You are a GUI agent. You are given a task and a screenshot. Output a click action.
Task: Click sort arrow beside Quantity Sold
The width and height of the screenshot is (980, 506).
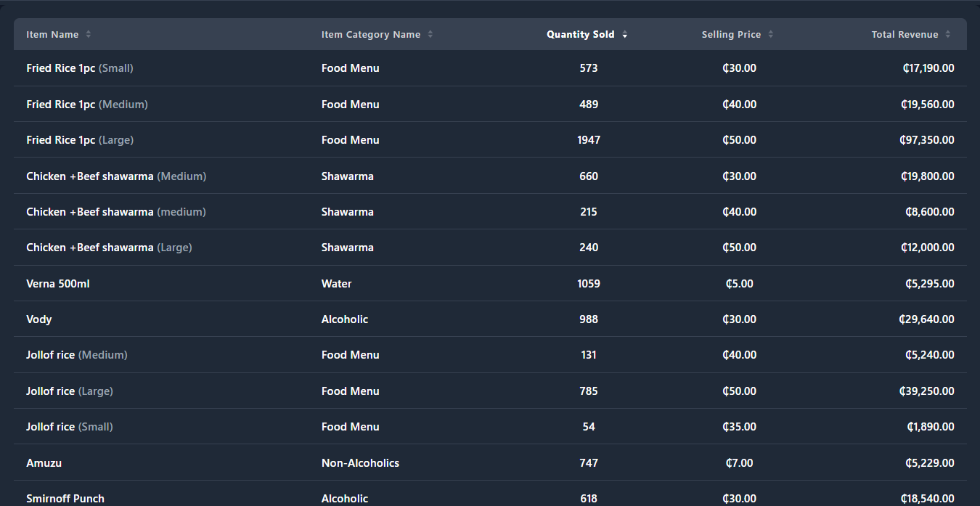(x=625, y=34)
